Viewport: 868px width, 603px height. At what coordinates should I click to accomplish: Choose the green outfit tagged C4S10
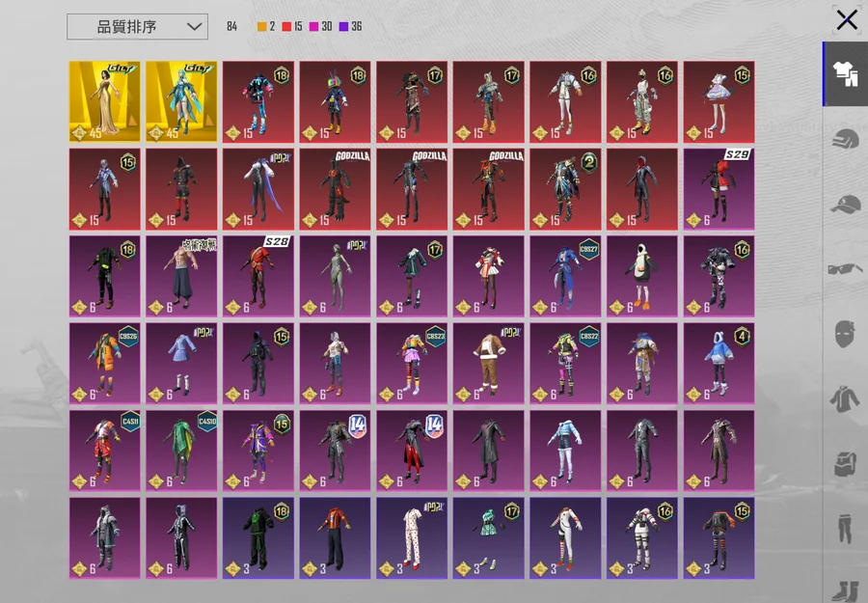coord(181,451)
